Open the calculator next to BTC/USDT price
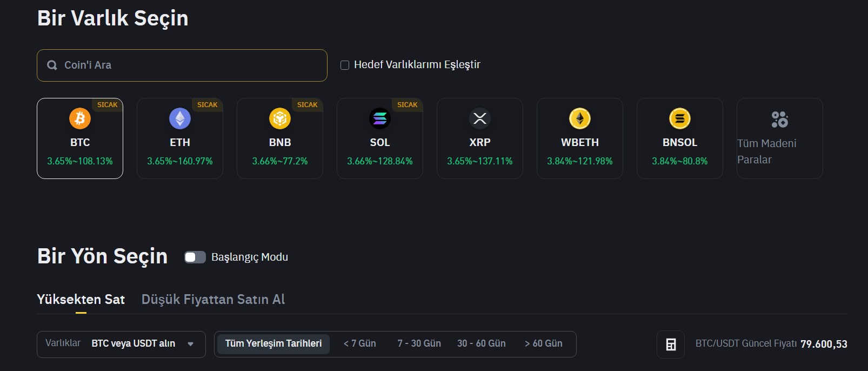The height and width of the screenshot is (371, 868). [x=671, y=344]
